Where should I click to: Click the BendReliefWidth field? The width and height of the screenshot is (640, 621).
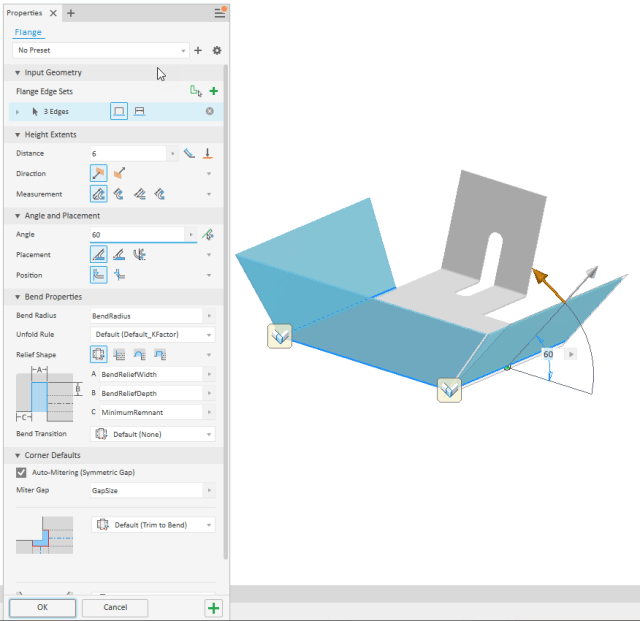point(151,374)
